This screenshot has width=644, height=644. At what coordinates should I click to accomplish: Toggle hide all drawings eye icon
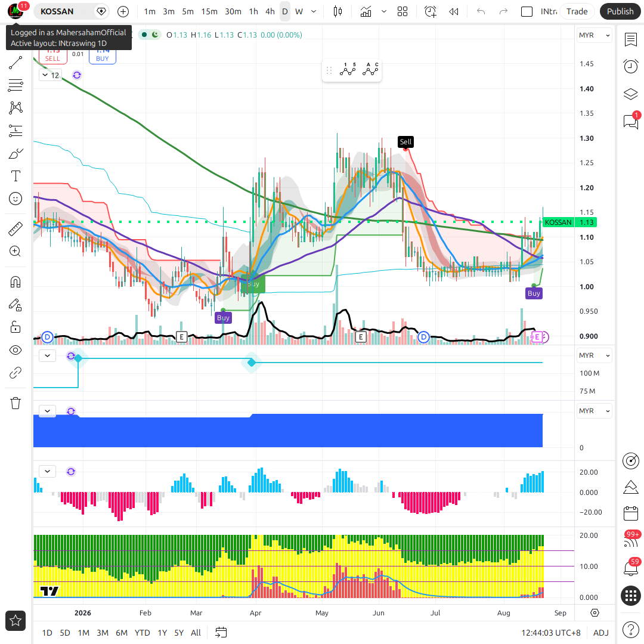point(16,350)
